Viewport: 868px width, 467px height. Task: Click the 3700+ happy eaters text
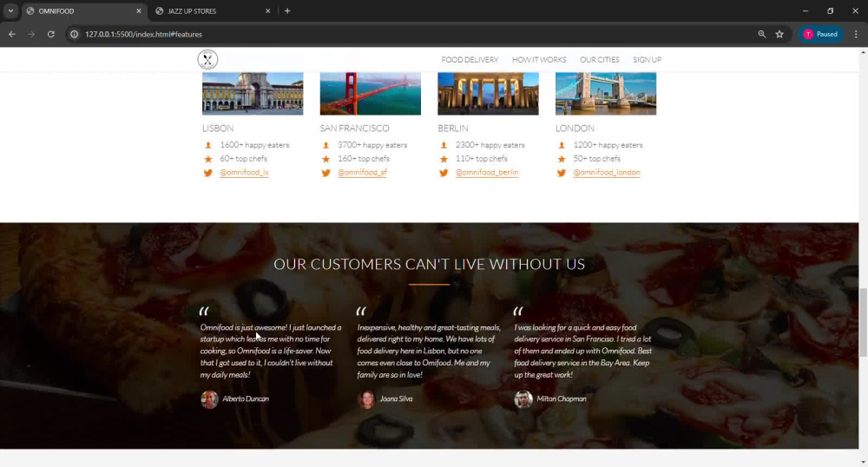click(372, 145)
